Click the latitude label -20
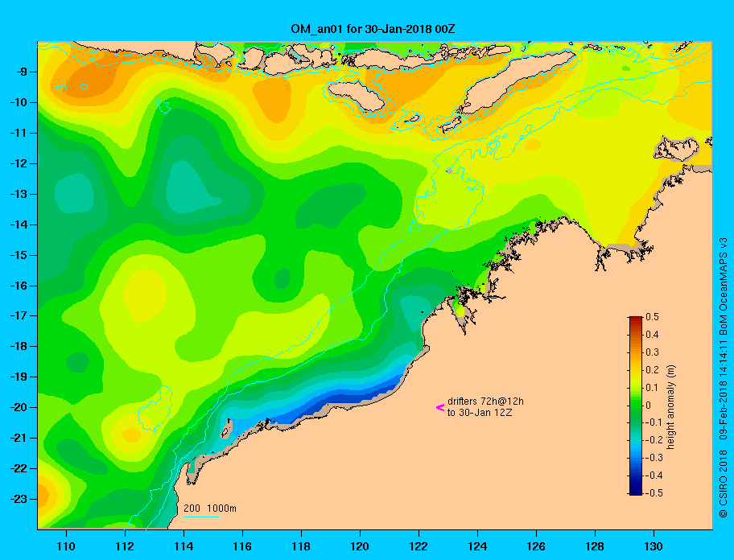 18,407
